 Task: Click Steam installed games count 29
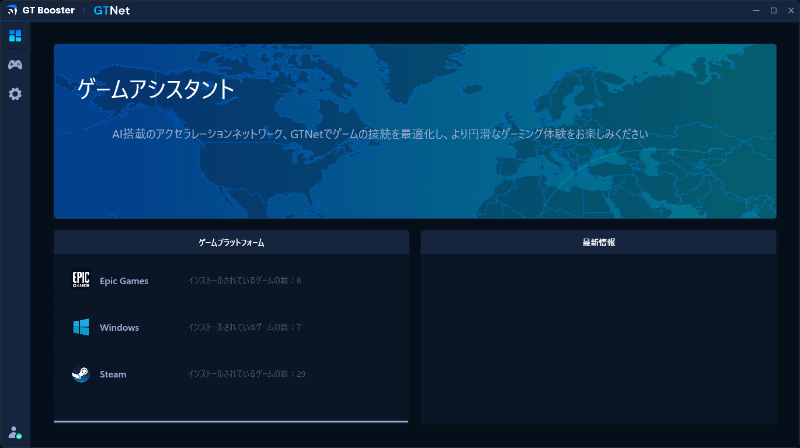[246, 374]
